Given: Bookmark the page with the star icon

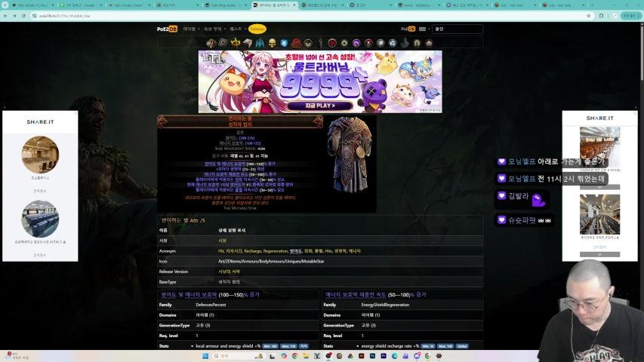Looking at the screenshot, I should point(589,16).
